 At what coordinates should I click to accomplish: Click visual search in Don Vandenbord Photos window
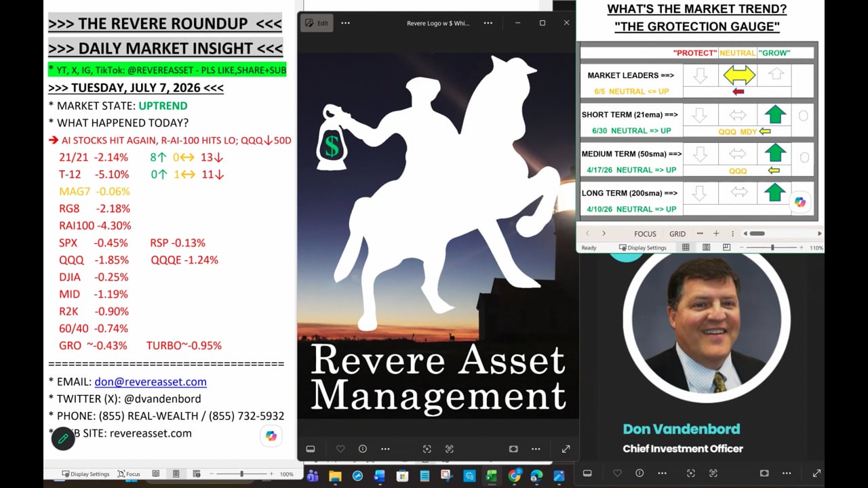click(x=690, y=473)
